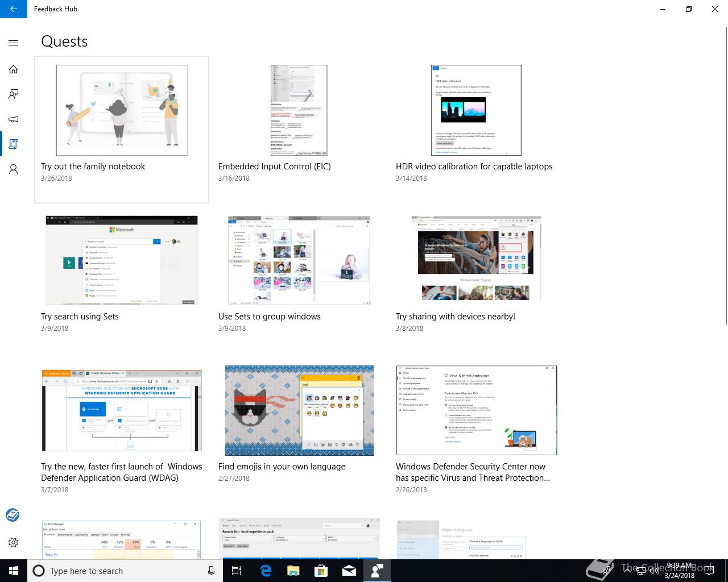
Task: Click 'Find emojis in your own language'
Action: point(282,467)
